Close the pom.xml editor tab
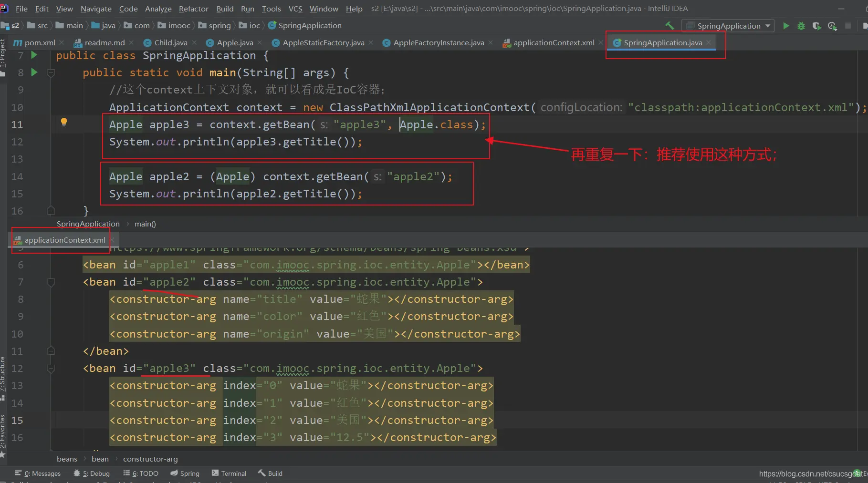Screen dimensions: 868x483 point(62,43)
